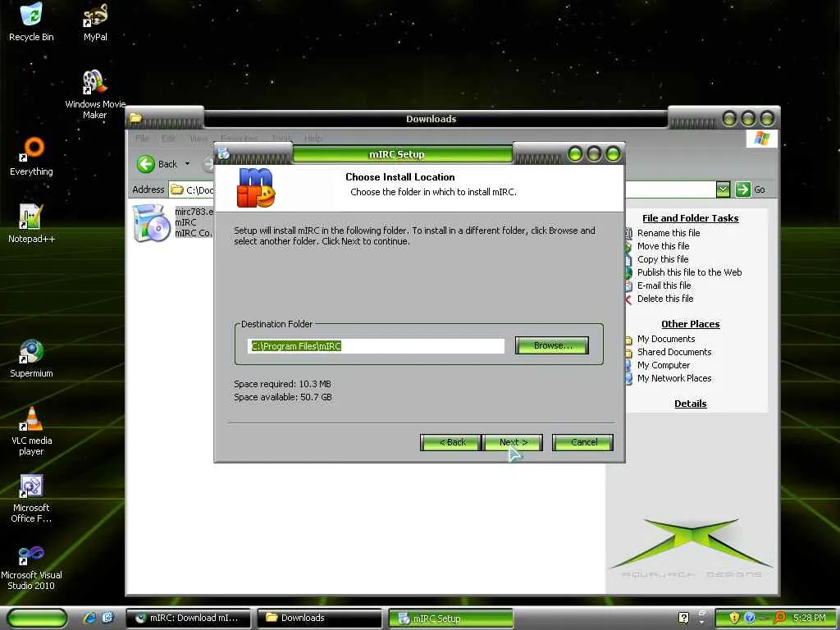Viewport: 840px width, 630px height.
Task: Click Move this file task
Action: point(663,246)
